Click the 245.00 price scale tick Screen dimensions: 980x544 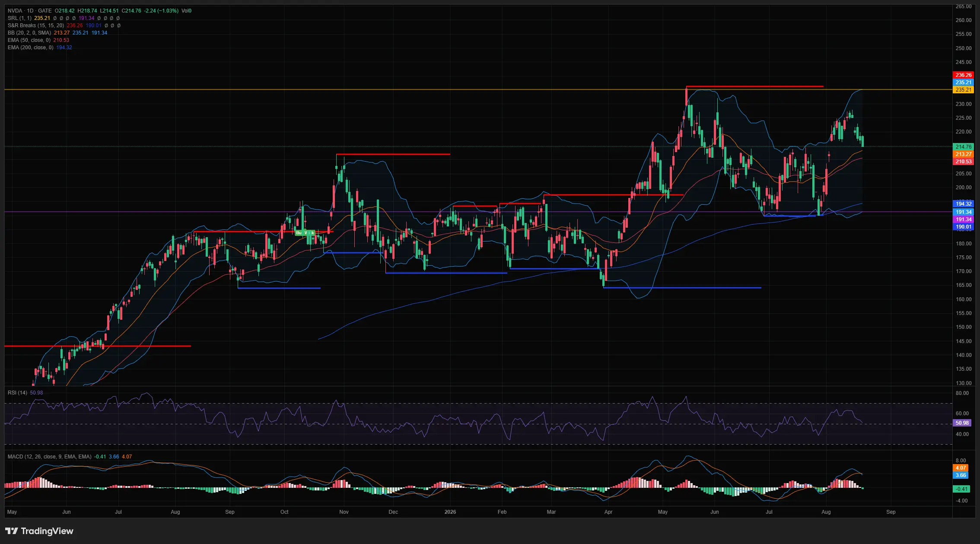pyautogui.click(x=964, y=62)
